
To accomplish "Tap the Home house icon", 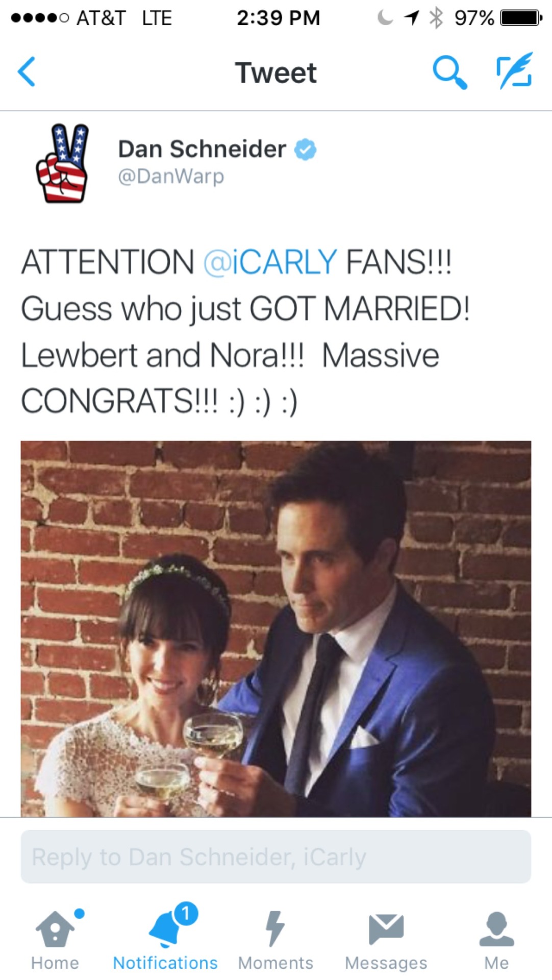I will [x=55, y=928].
